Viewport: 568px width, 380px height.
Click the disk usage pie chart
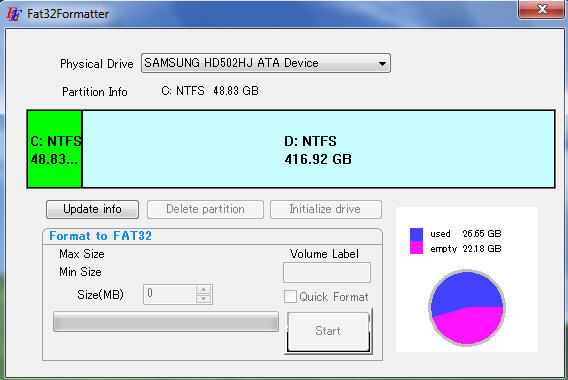coord(467,307)
